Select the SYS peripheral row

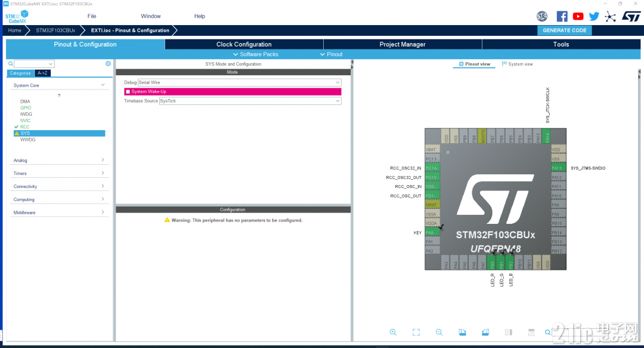(x=59, y=133)
